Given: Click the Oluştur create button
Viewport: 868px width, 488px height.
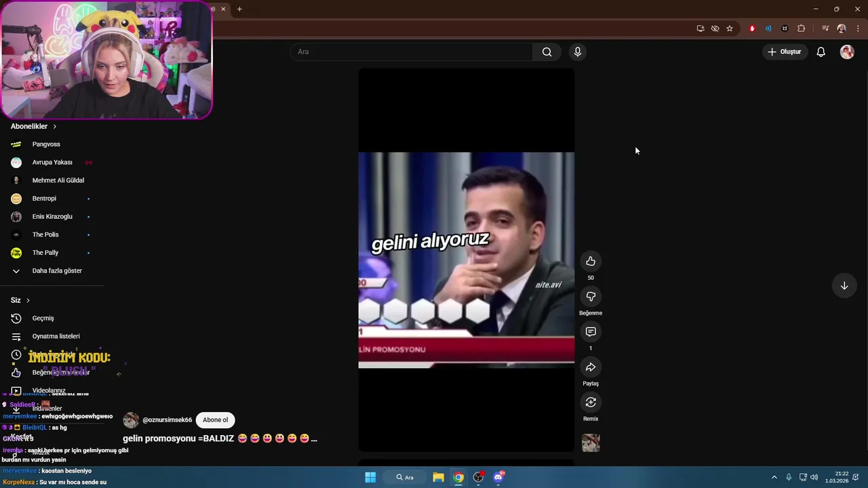Looking at the screenshot, I should coord(785,52).
